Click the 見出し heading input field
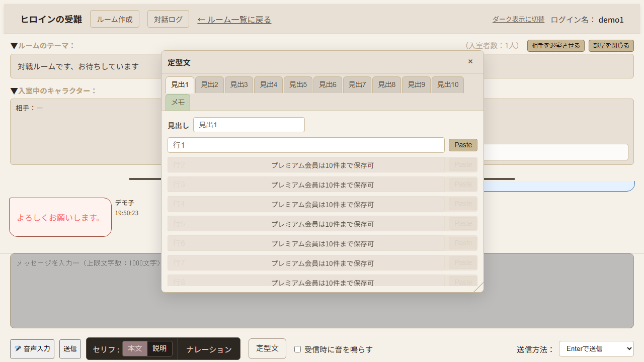Viewport: 644px width, 362px height. pyautogui.click(x=249, y=125)
